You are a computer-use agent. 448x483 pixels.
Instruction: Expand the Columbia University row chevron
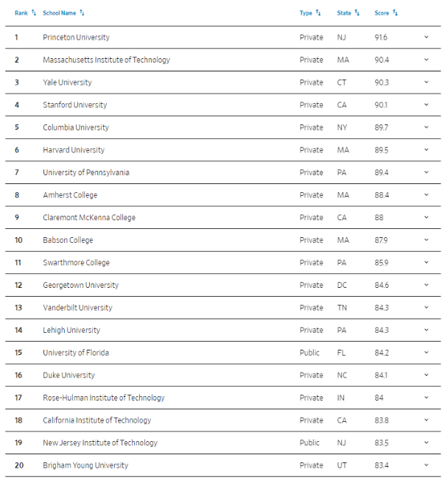[x=426, y=127]
